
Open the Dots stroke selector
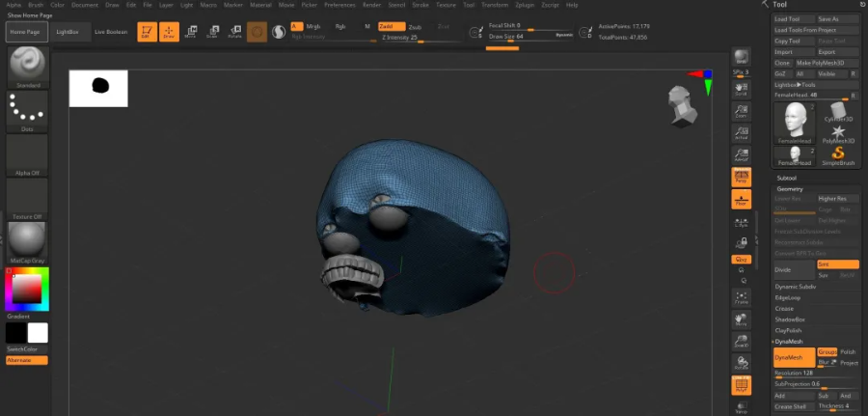point(28,111)
